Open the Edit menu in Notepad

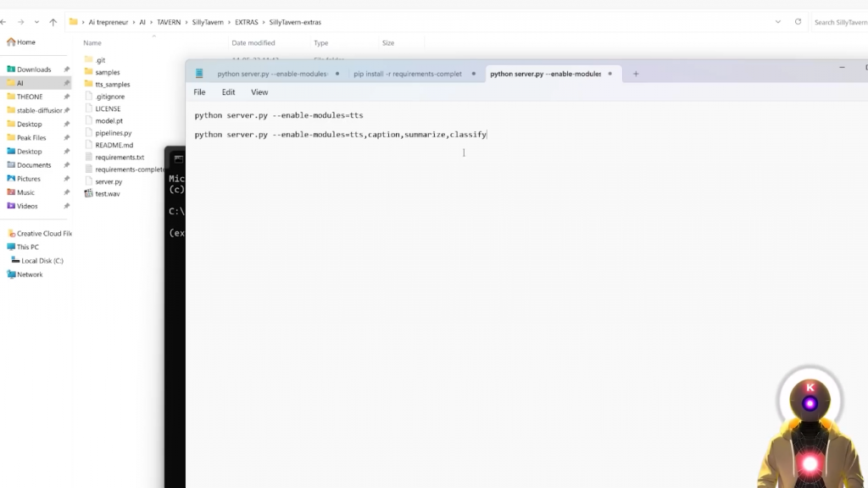pos(229,92)
